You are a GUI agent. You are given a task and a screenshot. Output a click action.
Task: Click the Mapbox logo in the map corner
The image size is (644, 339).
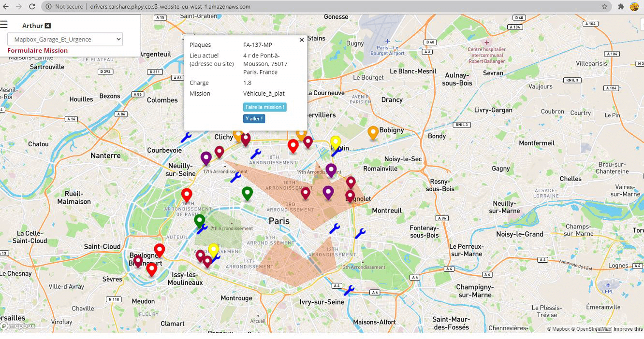pyautogui.click(x=18, y=326)
